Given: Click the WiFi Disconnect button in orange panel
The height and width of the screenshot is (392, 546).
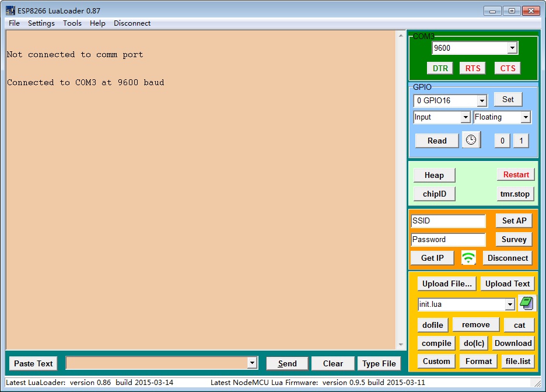Looking at the screenshot, I should (508, 258).
